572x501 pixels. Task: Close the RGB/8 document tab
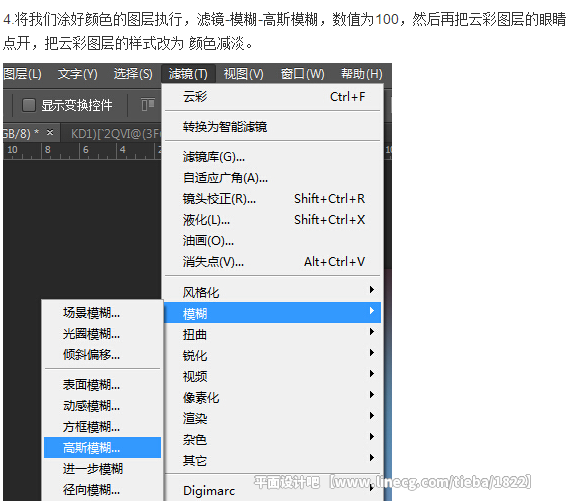[x=50, y=132]
